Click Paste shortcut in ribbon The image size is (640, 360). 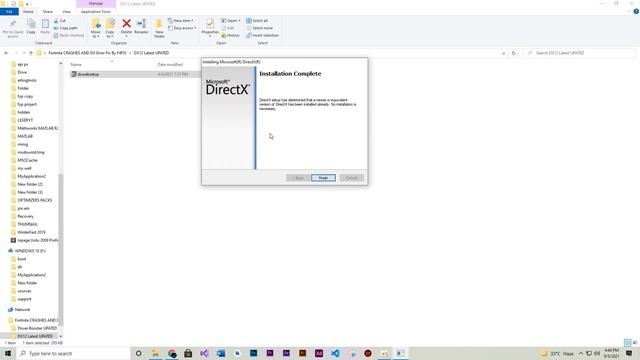tap(69, 36)
